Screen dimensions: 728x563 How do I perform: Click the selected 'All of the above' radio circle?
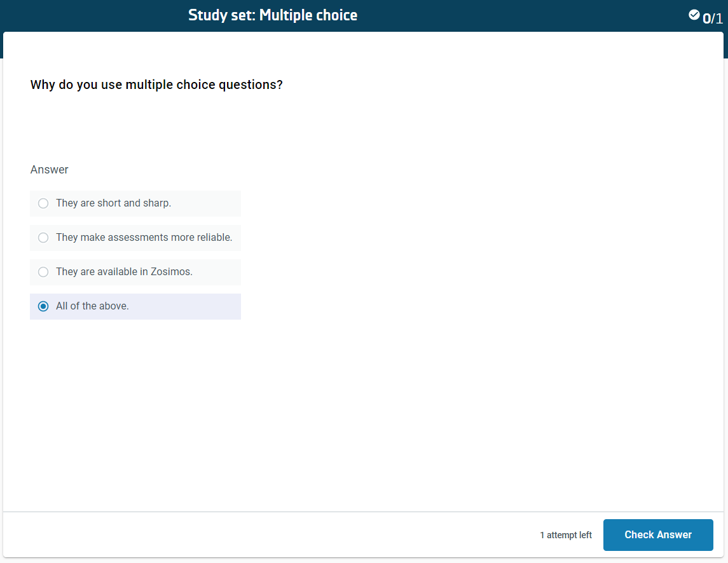(43, 306)
